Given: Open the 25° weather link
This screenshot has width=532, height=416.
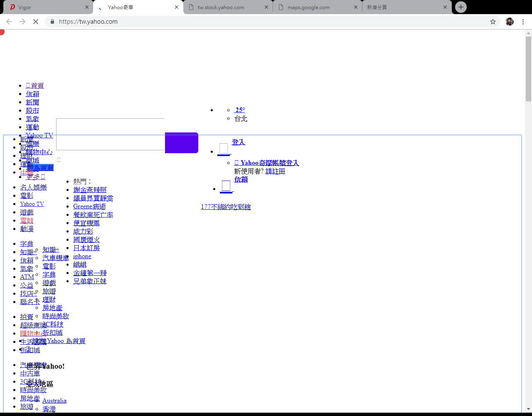Looking at the screenshot, I should pyautogui.click(x=240, y=110).
